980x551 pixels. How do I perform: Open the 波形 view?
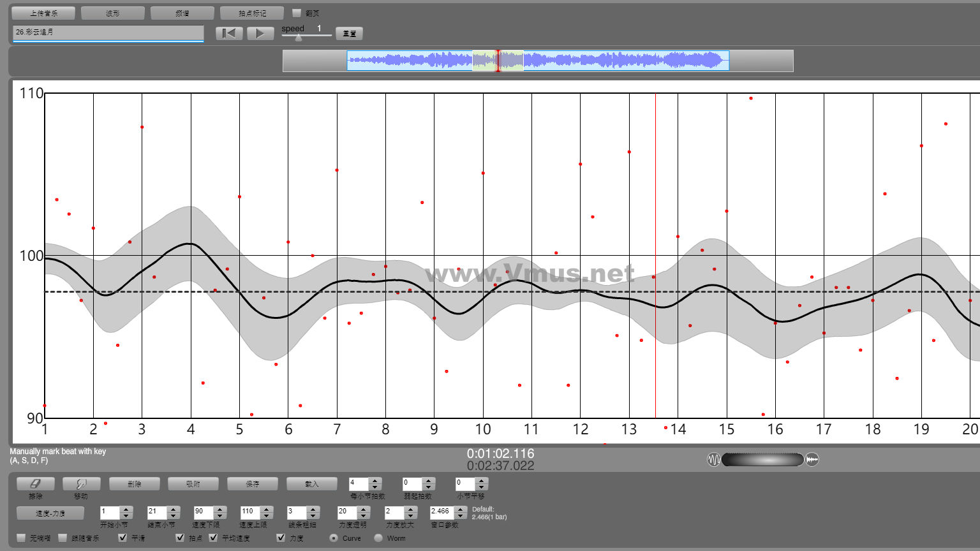(x=113, y=13)
